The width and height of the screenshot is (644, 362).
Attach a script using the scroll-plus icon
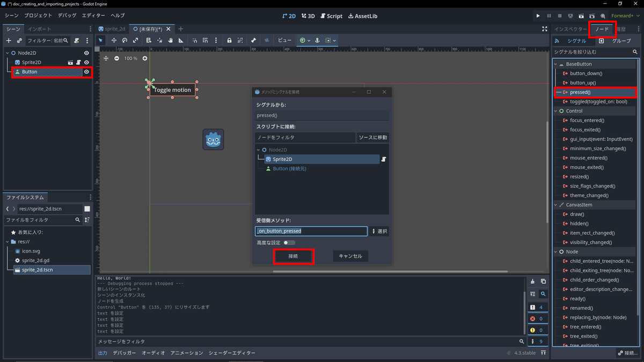77,40
